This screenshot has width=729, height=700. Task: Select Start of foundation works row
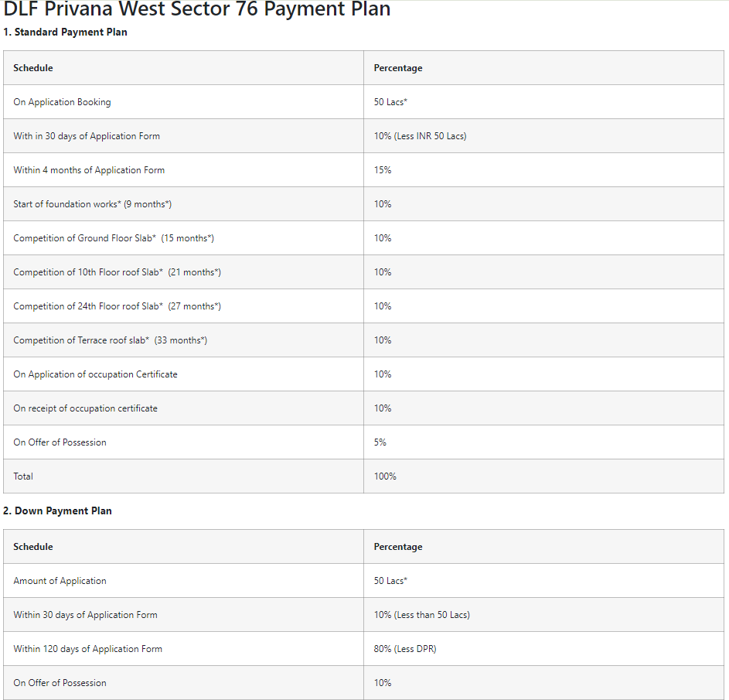363,203
